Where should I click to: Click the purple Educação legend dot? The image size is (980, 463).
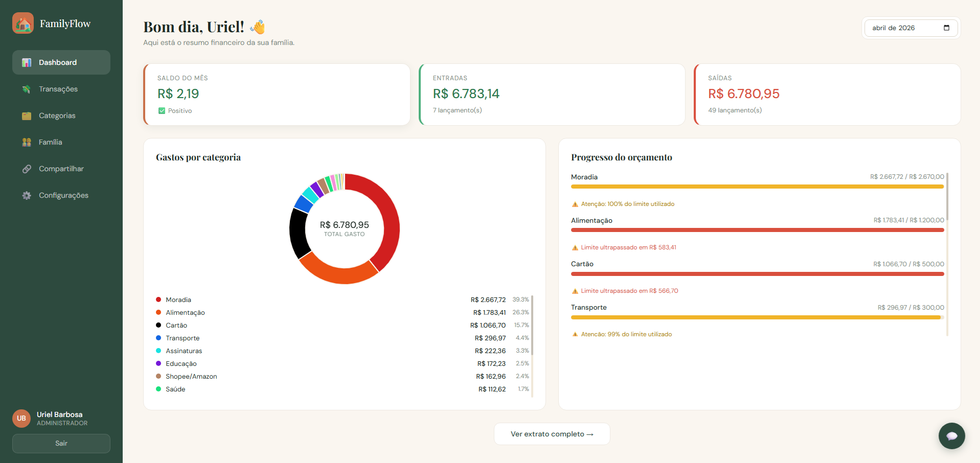pos(158,363)
